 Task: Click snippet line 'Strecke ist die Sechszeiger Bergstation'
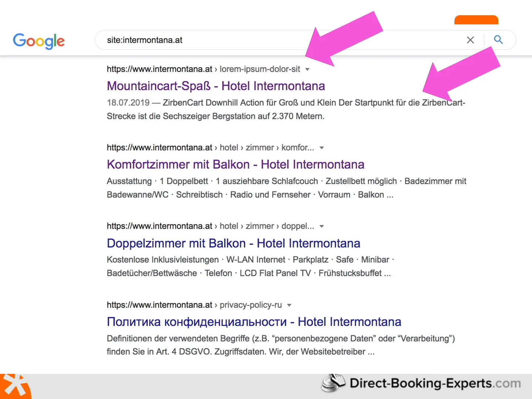(x=216, y=116)
